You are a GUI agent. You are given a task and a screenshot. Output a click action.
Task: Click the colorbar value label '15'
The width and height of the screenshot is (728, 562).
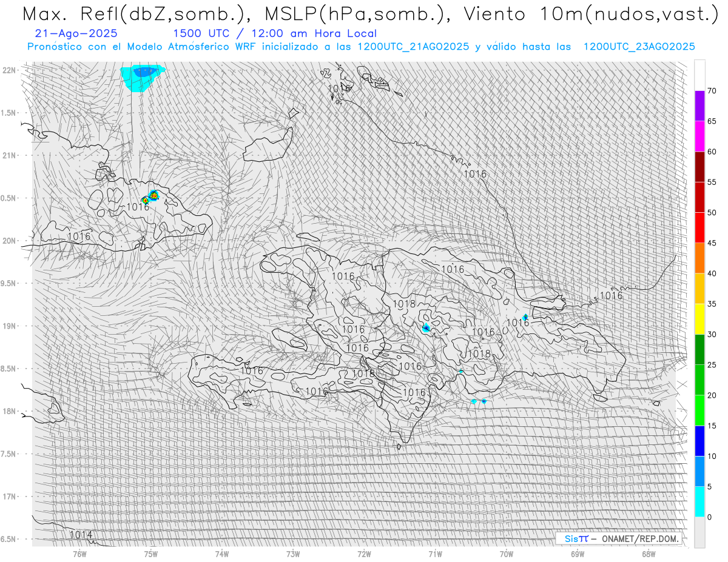[712, 426]
